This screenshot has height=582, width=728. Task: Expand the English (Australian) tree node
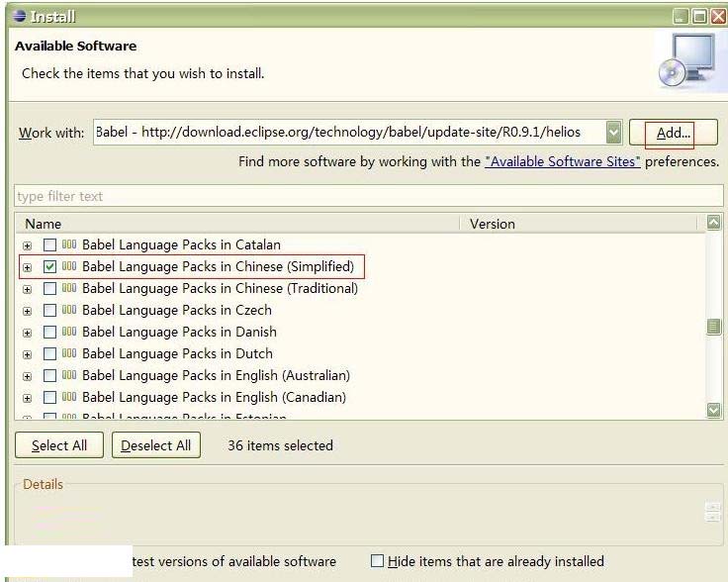click(x=28, y=377)
